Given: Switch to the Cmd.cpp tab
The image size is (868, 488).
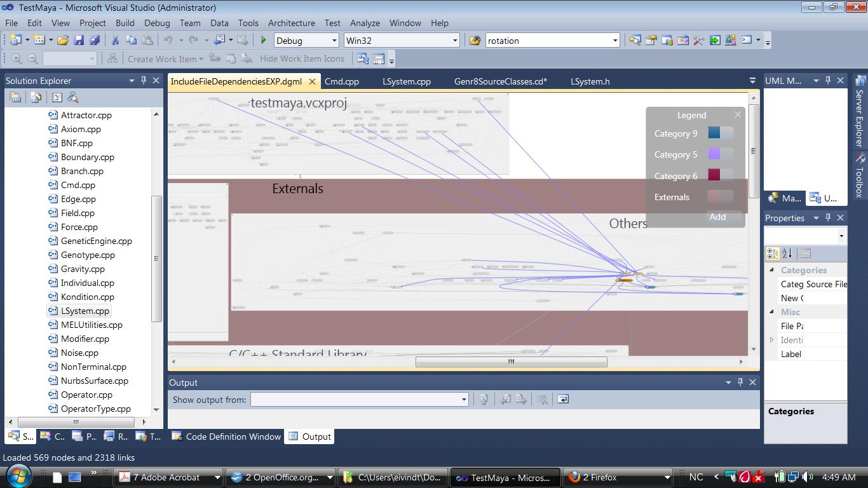Looking at the screenshot, I should click(342, 81).
